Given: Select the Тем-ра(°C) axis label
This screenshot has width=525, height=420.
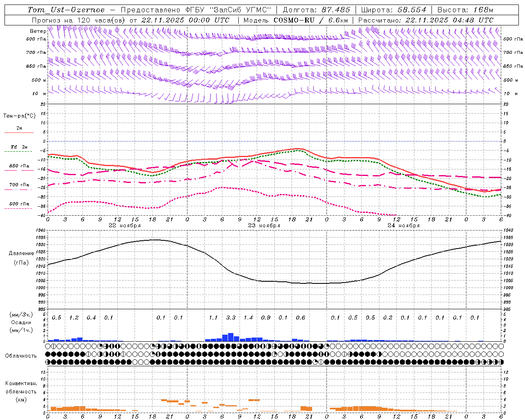Looking at the screenshot, I should tap(19, 116).
